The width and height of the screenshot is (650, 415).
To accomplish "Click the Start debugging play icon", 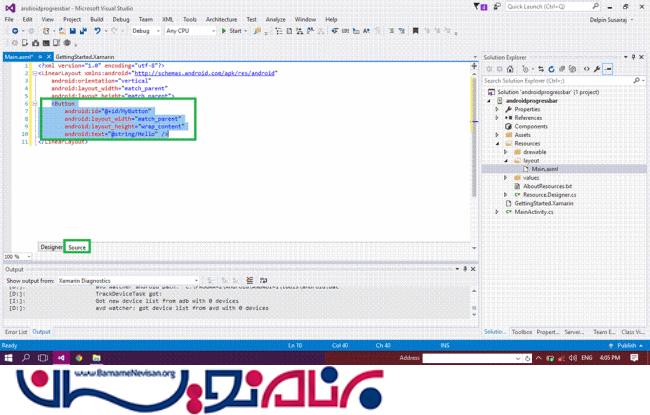I will tap(223, 31).
